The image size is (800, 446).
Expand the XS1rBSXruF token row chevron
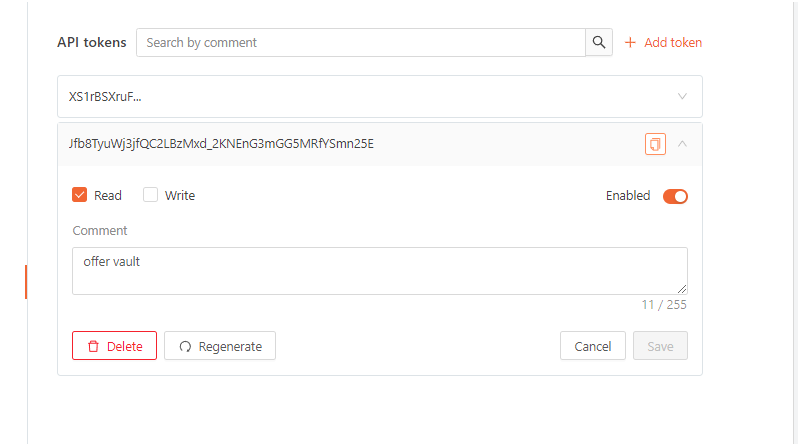click(682, 96)
